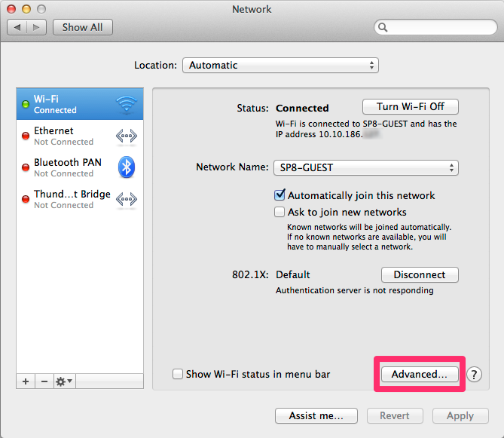
Task: Go back with the left arrow button
Action: (17, 27)
